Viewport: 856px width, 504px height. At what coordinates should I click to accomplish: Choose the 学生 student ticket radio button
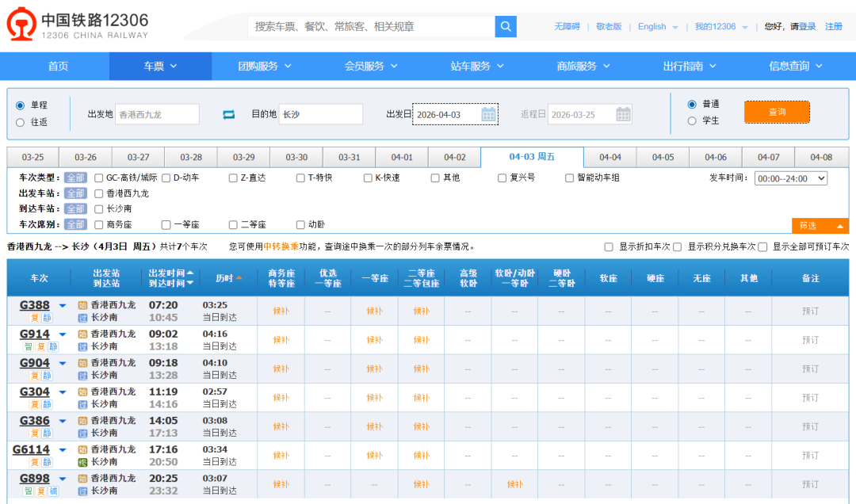point(692,121)
